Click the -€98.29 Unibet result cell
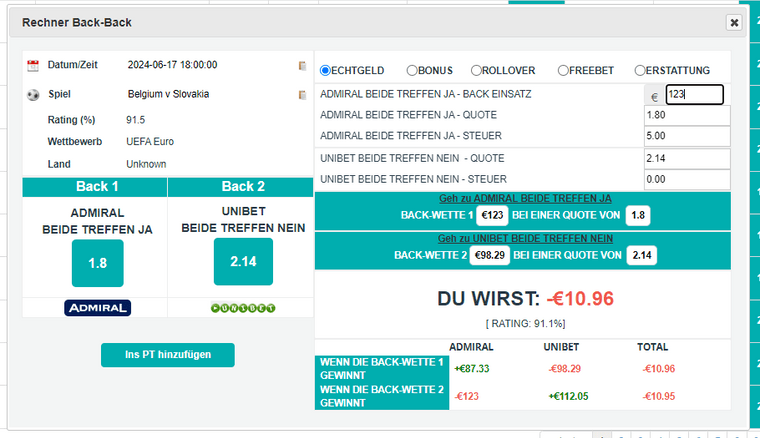 click(x=565, y=369)
